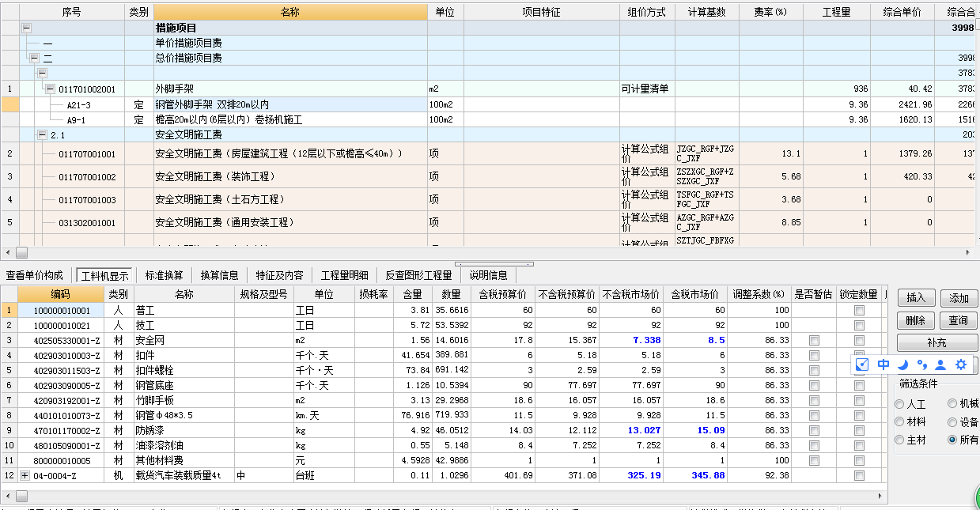The height and width of the screenshot is (510, 980).
Task: Open the 换算信息 tab
Action: [x=219, y=275]
